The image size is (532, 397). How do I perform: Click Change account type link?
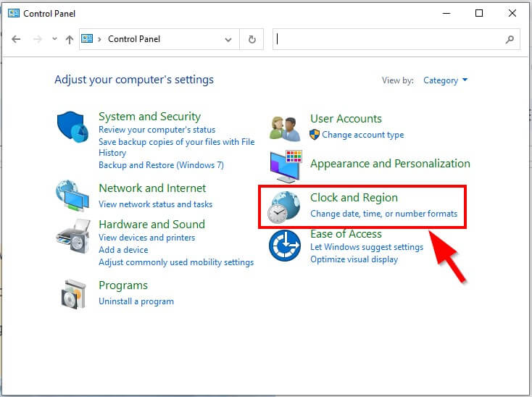pos(363,135)
